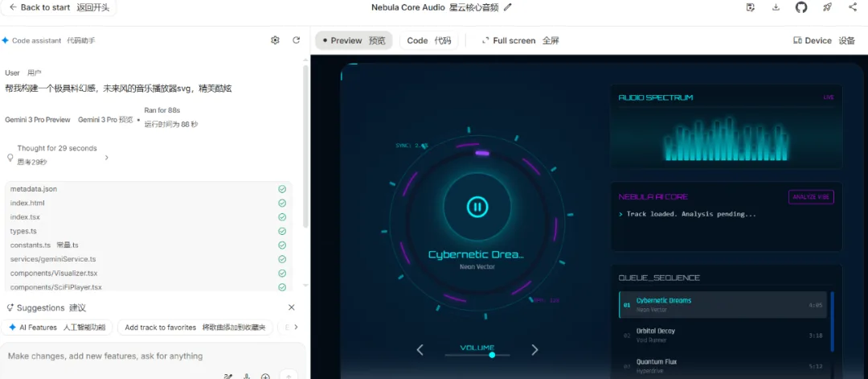The width and height of the screenshot is (868, 379).
Task: Open the Device selector
Action: coord(824,40)
